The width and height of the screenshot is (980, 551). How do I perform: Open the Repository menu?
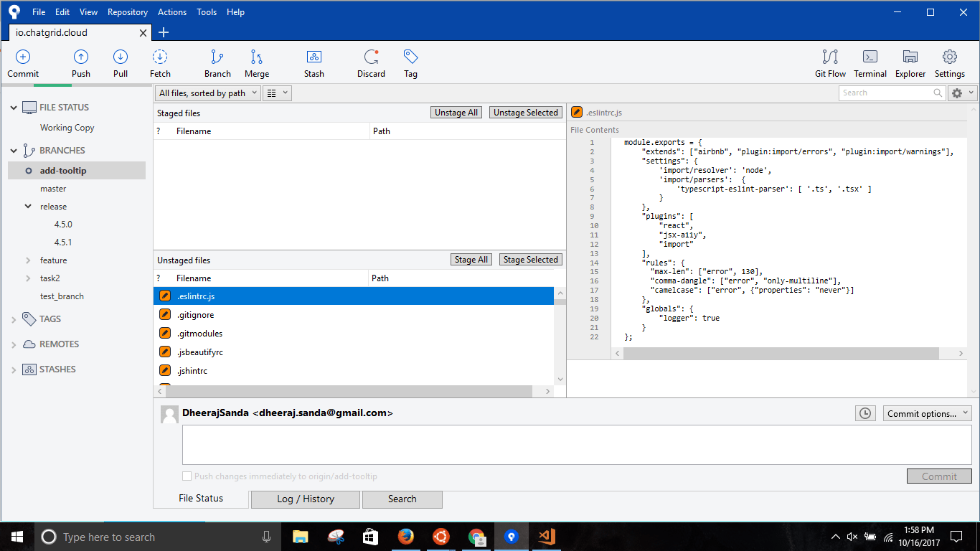pos(128,12)
